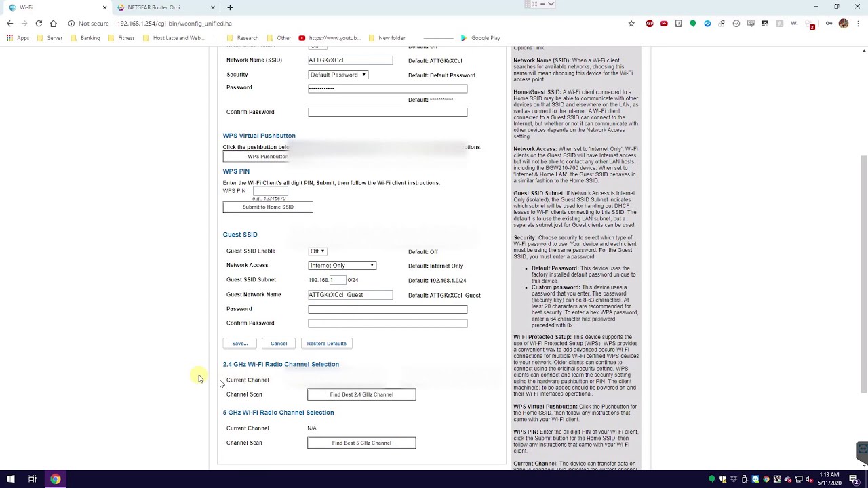Open the green Hangouts extension
This screenshot has height=488, width=868.
pyautogui.click(x=692, y=24)
